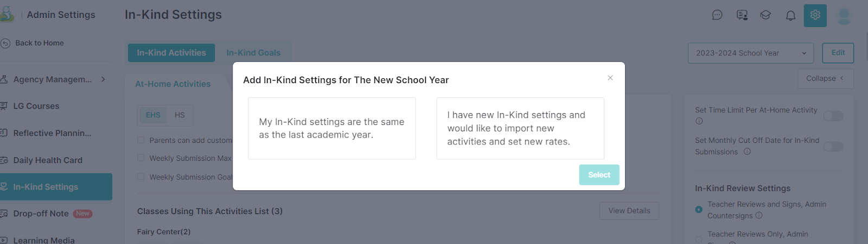The image size is (868, 244).
Task: Open the 2023-2024 School Year dropdown
Action: [751, 53]
